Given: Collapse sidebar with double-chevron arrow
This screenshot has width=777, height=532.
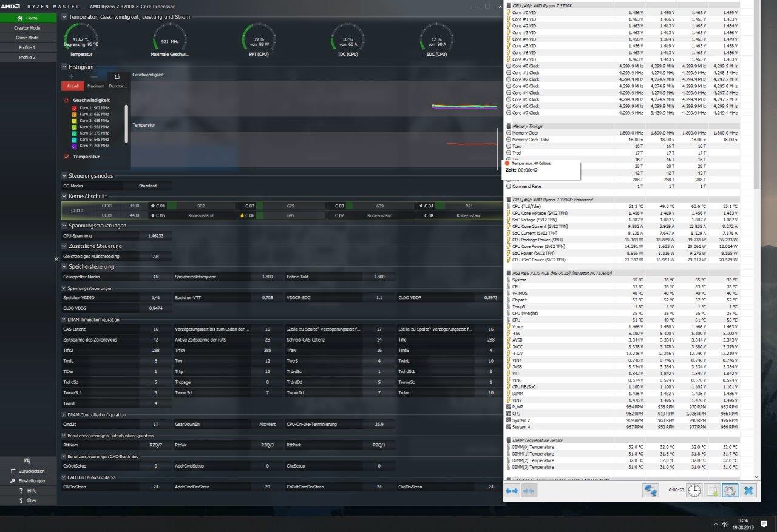Looking at the screenshot, I should pos(56,260).
